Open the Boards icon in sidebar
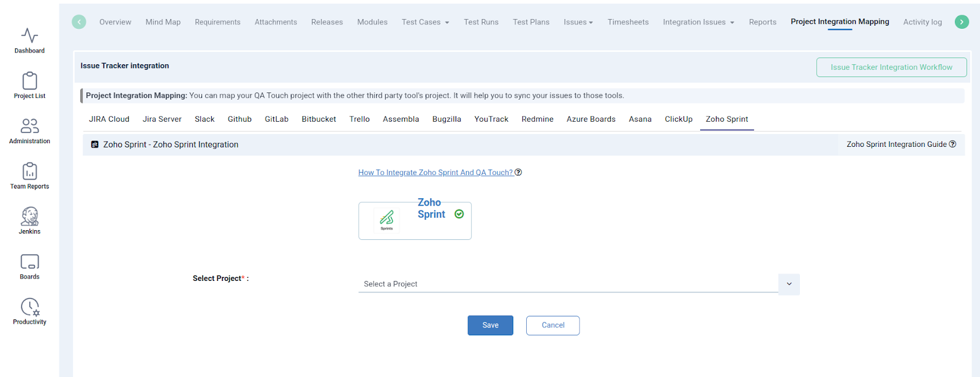Screen dimensions: 980x377 (x=29, y=262)
